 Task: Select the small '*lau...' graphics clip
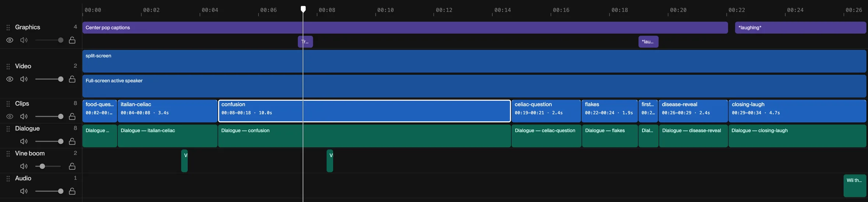(x=648, y=42)
